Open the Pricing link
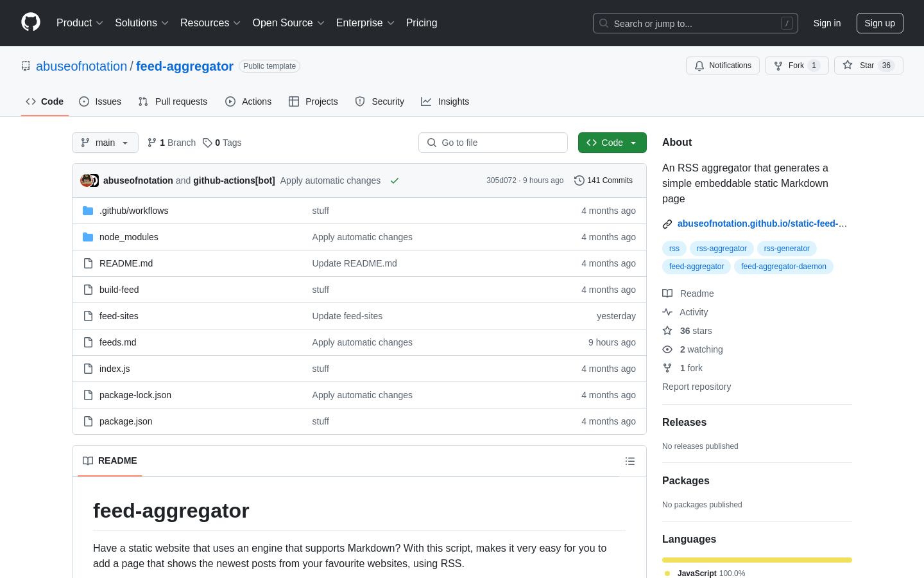Screen dimensions: 924x578 [x=422, y=23]
